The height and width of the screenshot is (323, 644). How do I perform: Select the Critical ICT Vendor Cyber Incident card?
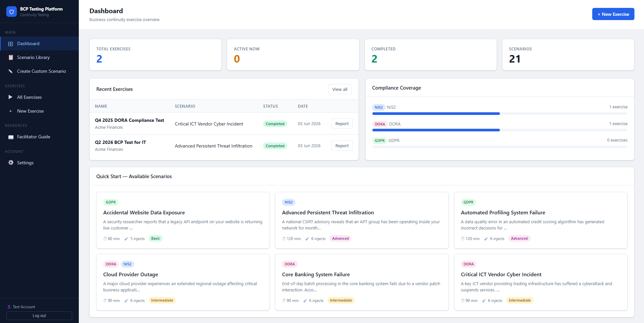coord(540,282)
